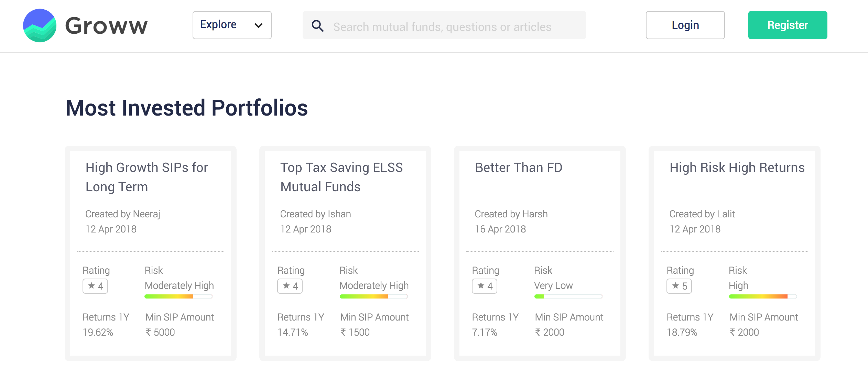Image resolution: width=868 pixels, height=390 pixels.
Task: Click the rupee symbol beside 5000
Action: pos(148,332)
